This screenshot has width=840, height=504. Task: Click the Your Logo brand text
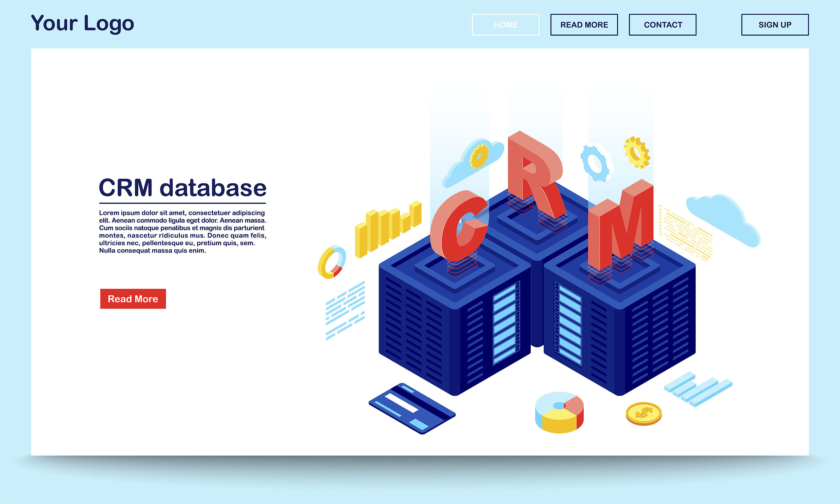(82, 23)
